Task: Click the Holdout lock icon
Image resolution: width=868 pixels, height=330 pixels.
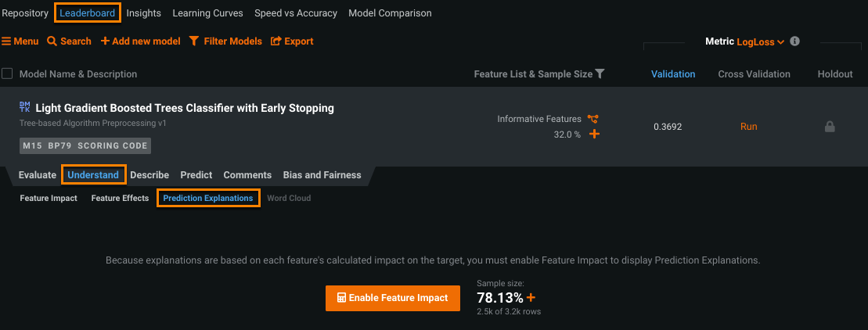Action: click(x=830, y=127)
